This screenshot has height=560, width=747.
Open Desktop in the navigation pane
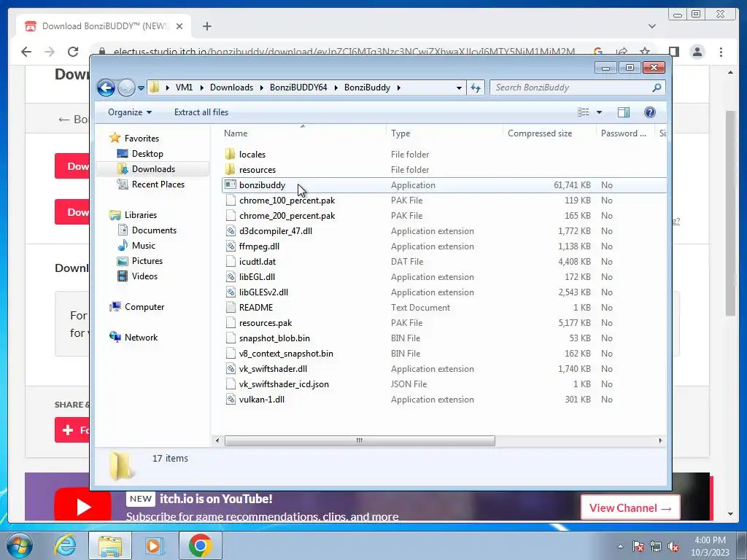coord(147,154)
